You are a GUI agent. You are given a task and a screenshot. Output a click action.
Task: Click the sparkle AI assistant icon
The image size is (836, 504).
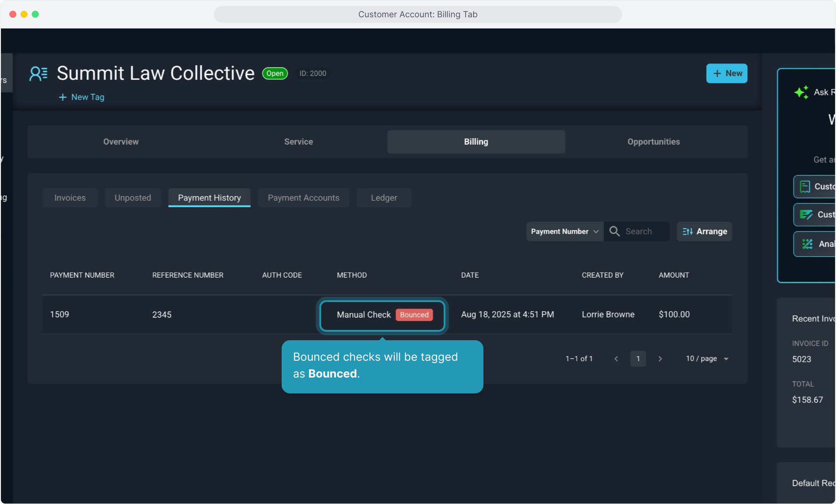tap(801, 92)
